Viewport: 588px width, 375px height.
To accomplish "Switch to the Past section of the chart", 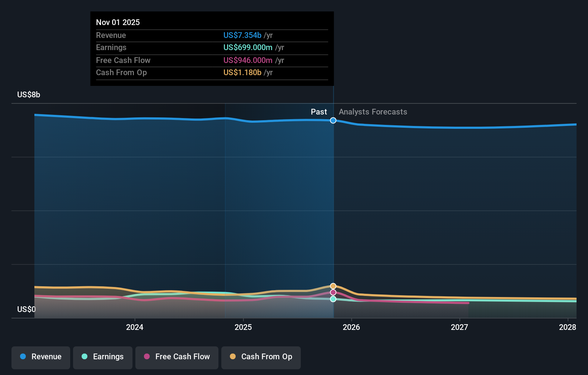I will (319, 112).
